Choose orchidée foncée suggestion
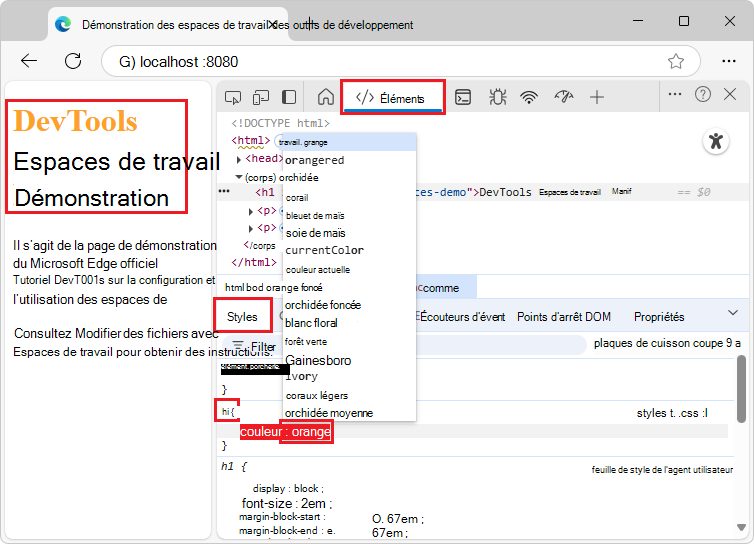The height and width of the screenshot is (544, 754). [349, 305]
